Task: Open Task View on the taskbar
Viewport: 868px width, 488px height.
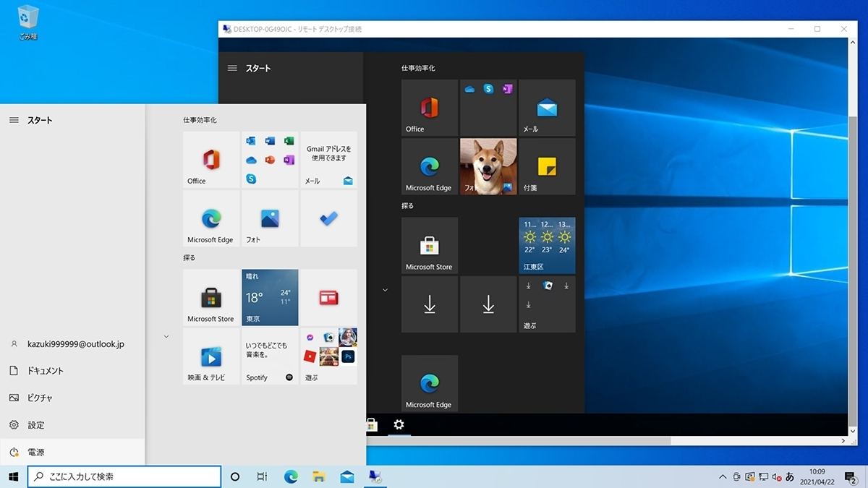Action: [263, 476]
